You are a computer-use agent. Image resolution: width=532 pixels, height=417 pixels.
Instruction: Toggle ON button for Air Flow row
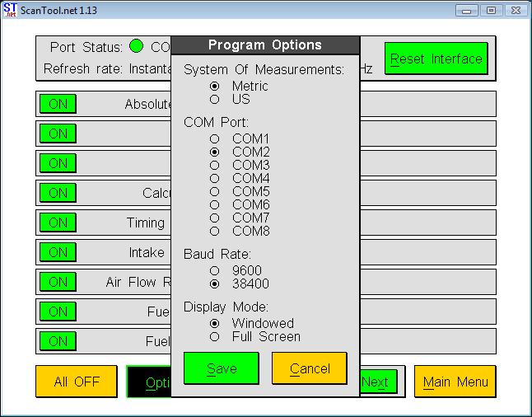pyautogui.click(x=58, y=282)
